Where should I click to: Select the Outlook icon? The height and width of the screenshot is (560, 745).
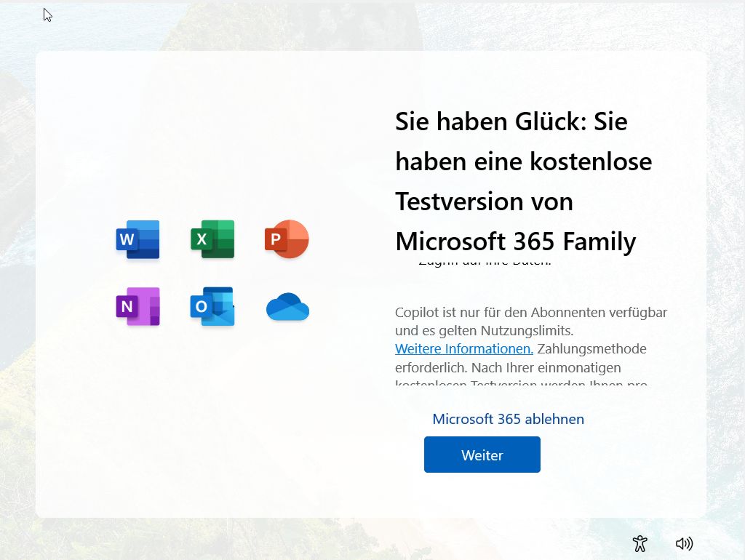(x=212, y=307)
